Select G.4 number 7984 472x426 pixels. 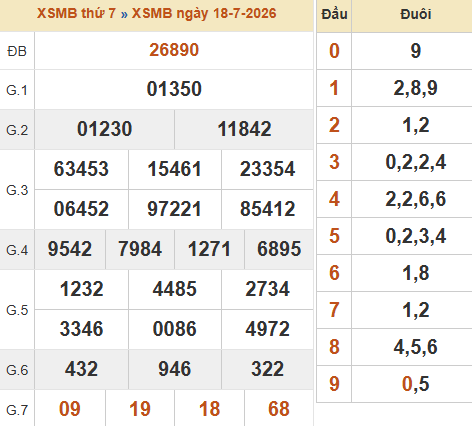coord(140,249)
